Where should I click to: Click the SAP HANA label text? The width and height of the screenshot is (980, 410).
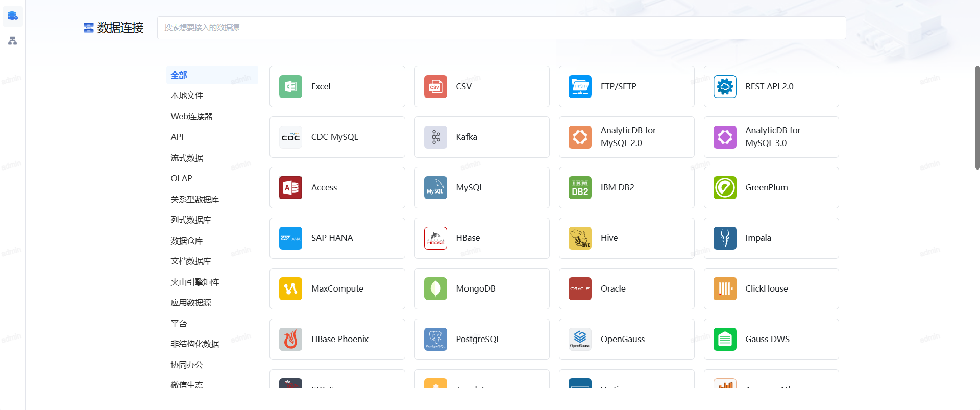tap(332, 238)
